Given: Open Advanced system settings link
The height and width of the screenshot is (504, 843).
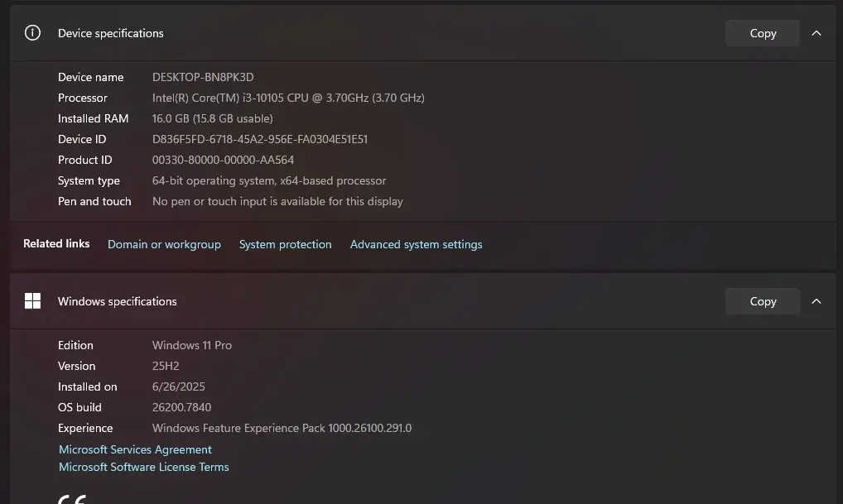Looking at the screenshot, I should [417, 244].
